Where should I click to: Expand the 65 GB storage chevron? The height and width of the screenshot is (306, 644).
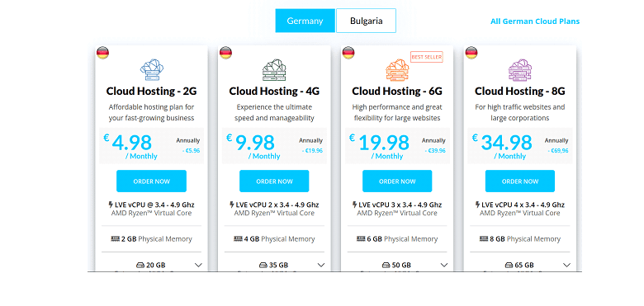pos(566,265)
